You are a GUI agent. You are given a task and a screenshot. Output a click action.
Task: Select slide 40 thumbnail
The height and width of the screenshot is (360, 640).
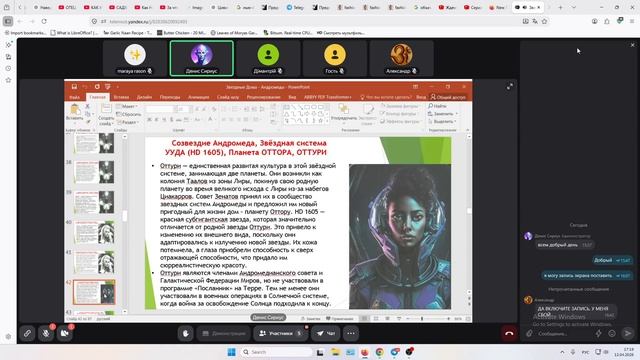point(94,232)
